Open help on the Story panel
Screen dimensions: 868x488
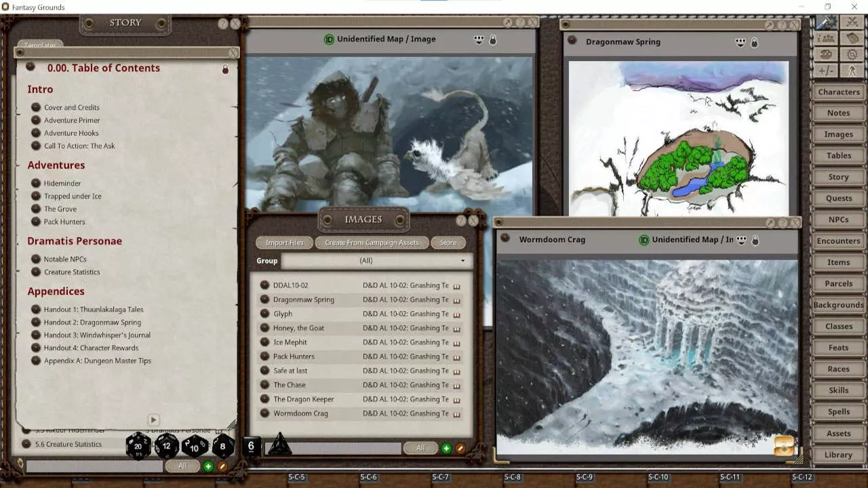222,24
